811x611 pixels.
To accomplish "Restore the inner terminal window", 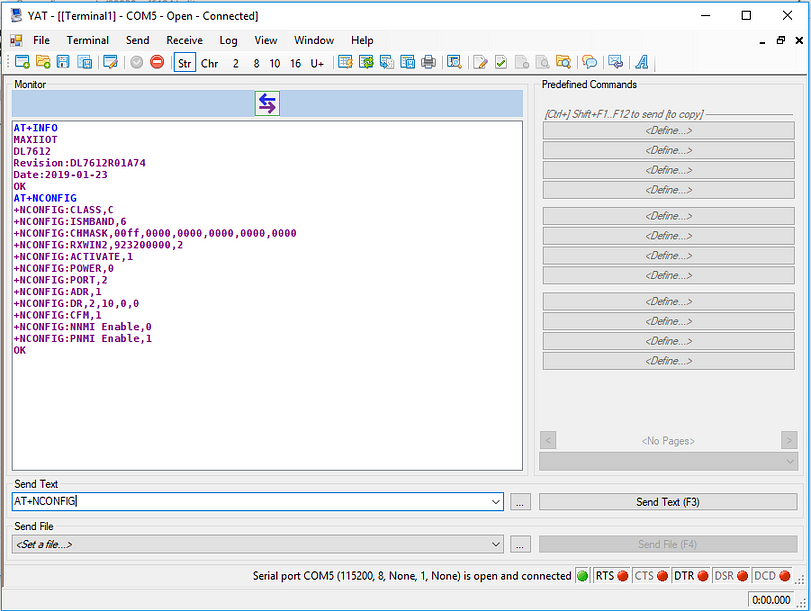I will tap(780, 40).
